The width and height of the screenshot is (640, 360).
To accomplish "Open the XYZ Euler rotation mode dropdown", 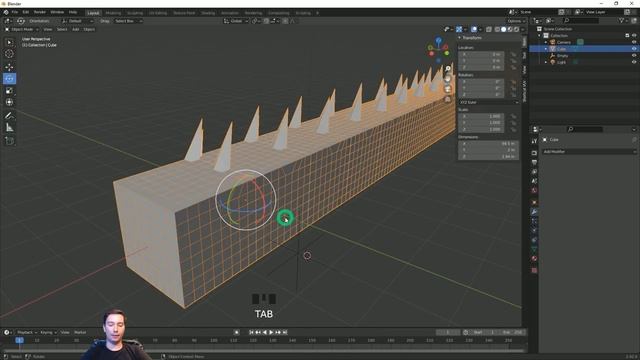I will point(489,102).
